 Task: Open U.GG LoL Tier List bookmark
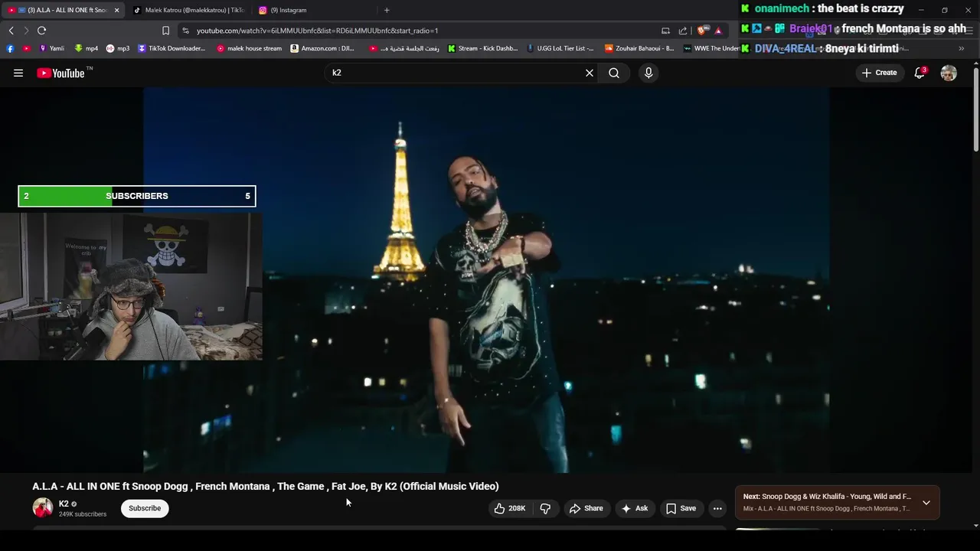[x=560, y=48]
